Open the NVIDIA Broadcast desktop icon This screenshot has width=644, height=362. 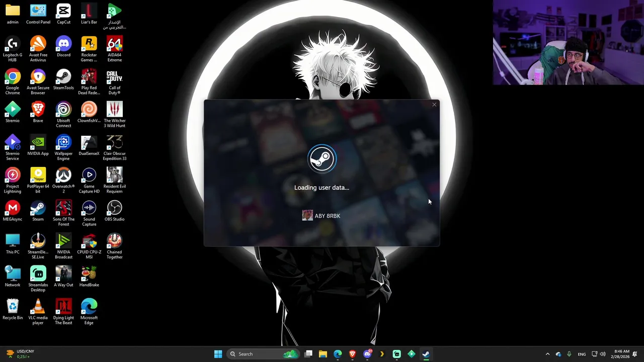[x=63, y=246]
